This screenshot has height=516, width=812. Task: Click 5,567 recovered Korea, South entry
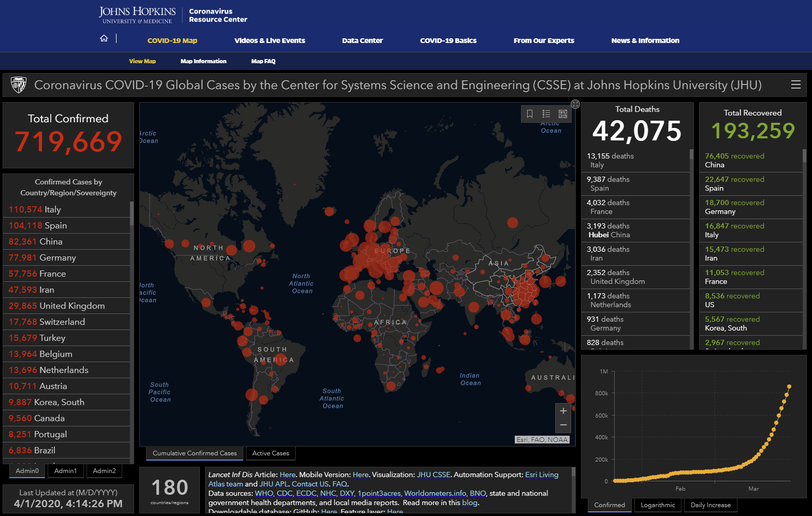[751, 324]
